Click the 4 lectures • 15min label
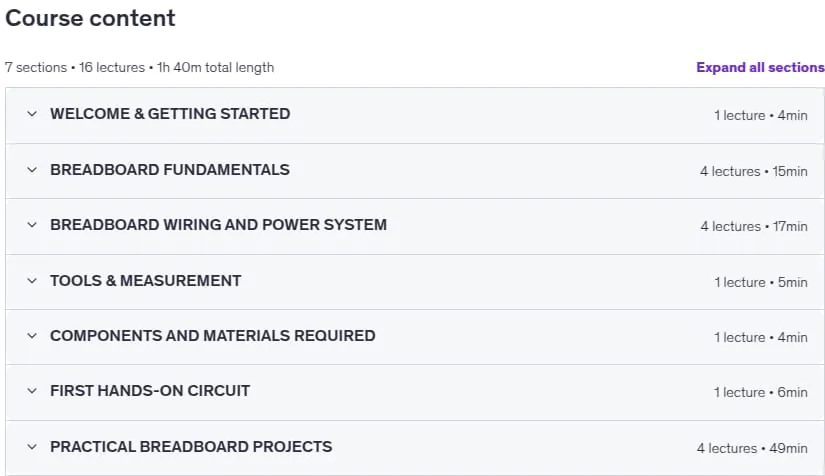The width and height of the screenshot is (825, 476). point(753,171)
